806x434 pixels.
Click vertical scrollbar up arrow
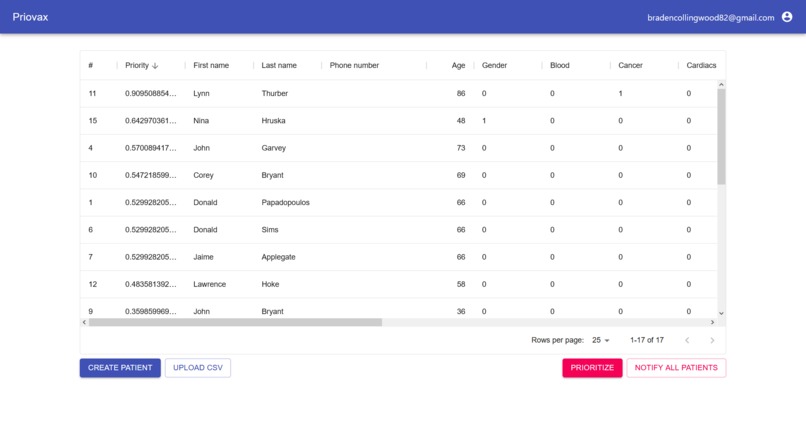(x=721, y=84)
